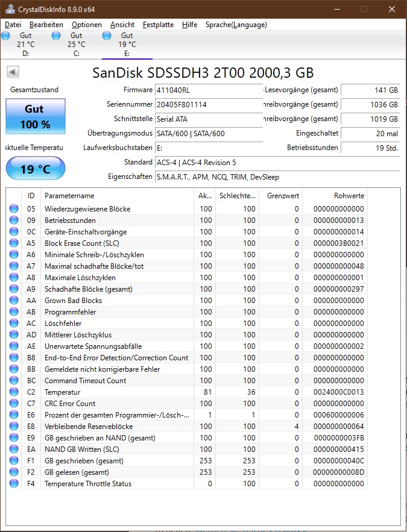This screenshot has height=532, width=407.
Task: Click status orb of CRC Error Count row
Action: [14, 404]
